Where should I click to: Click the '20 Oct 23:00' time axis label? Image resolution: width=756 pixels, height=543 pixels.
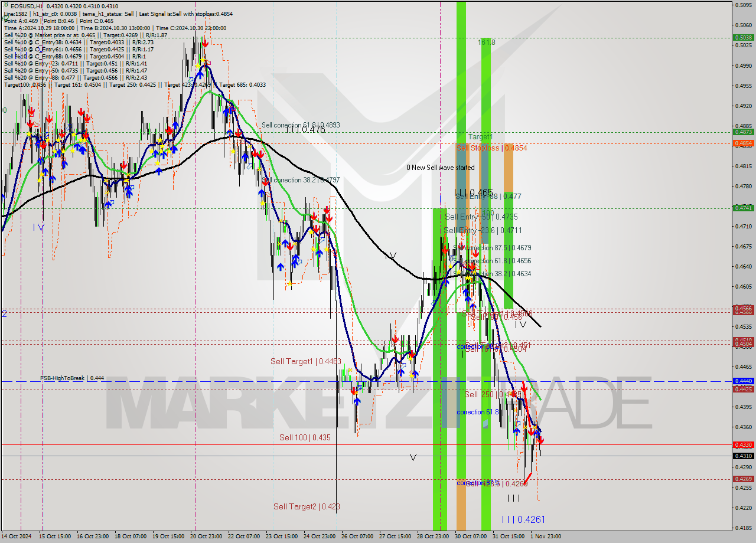(x=207, y=537)
